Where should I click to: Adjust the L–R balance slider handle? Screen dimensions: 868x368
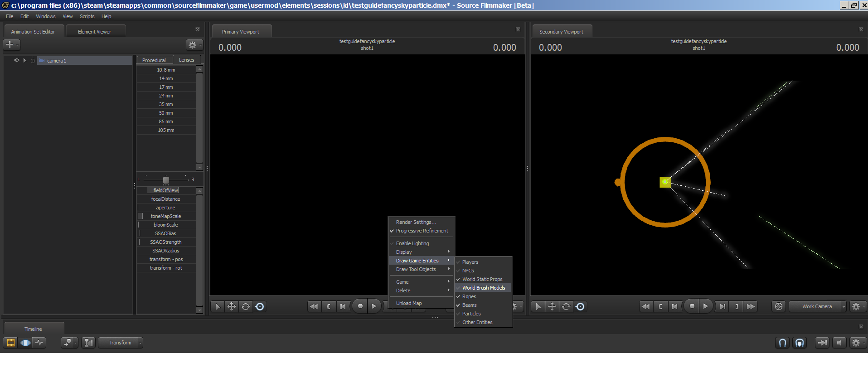[166, 180]
